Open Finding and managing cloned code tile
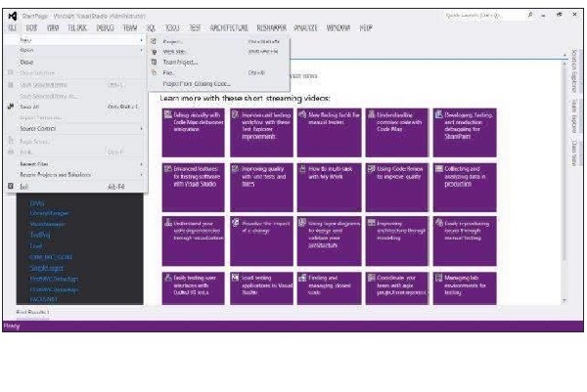The image size is (587, 392). (x=329, y=288)
